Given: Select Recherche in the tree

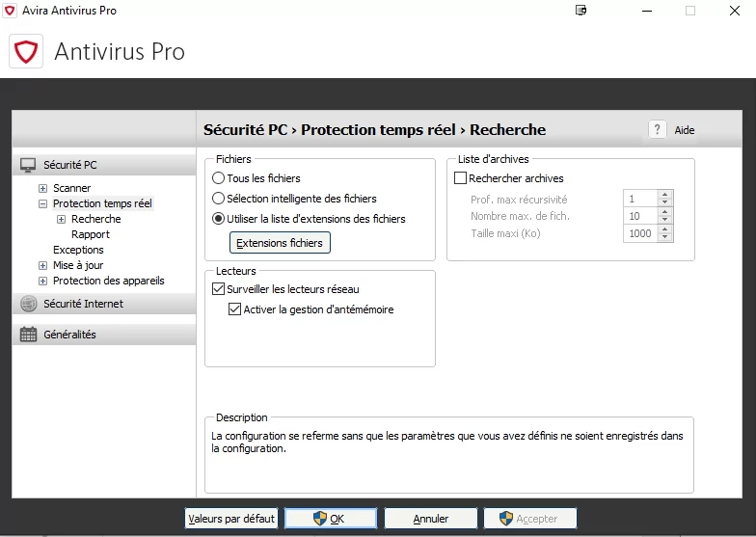Looking at the screenshot, I should tap(96, 219).
